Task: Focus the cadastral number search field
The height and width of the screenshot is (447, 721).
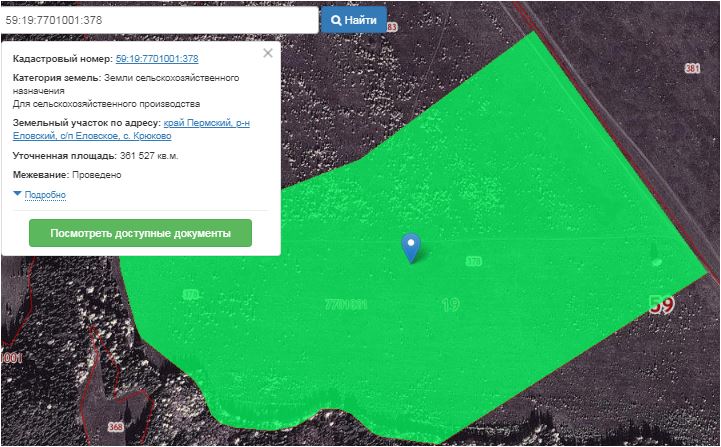Action: click(160, 20)
